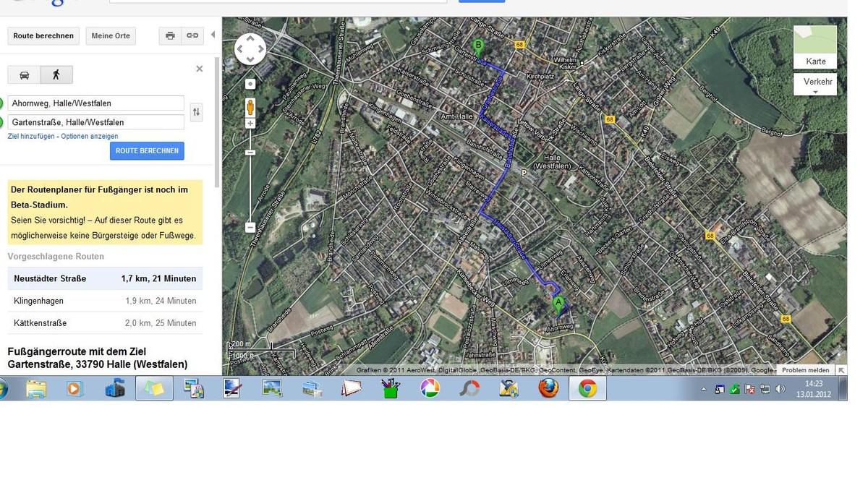Open the Verkehr layers dropdown
The image size is (868, 488).
(815, 85)
